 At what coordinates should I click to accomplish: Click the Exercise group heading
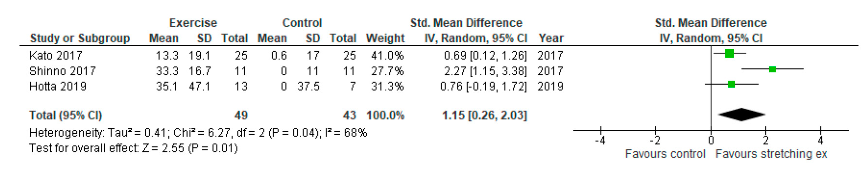point(193,23)
